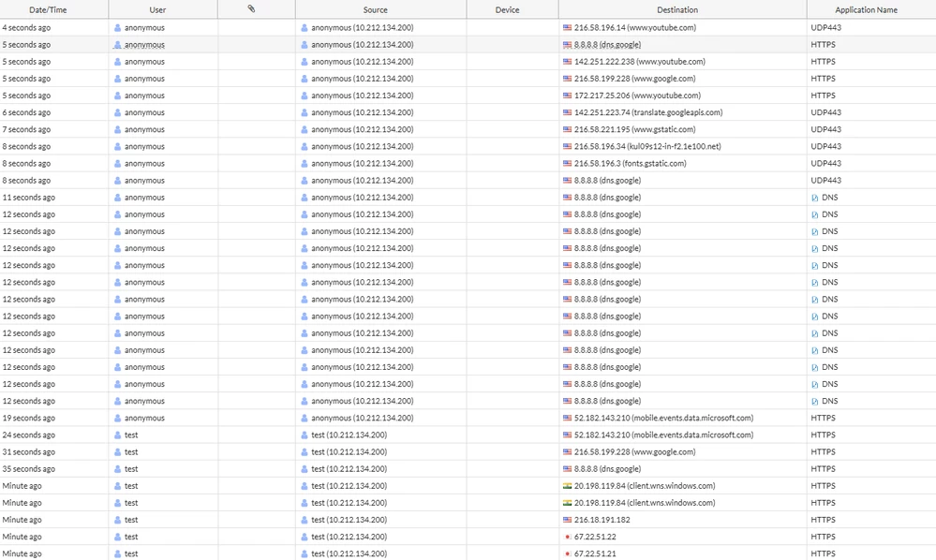Click User column icon in 11 seconds ago row
This screenshot has height=560, width=936.
tap(118, 198)
